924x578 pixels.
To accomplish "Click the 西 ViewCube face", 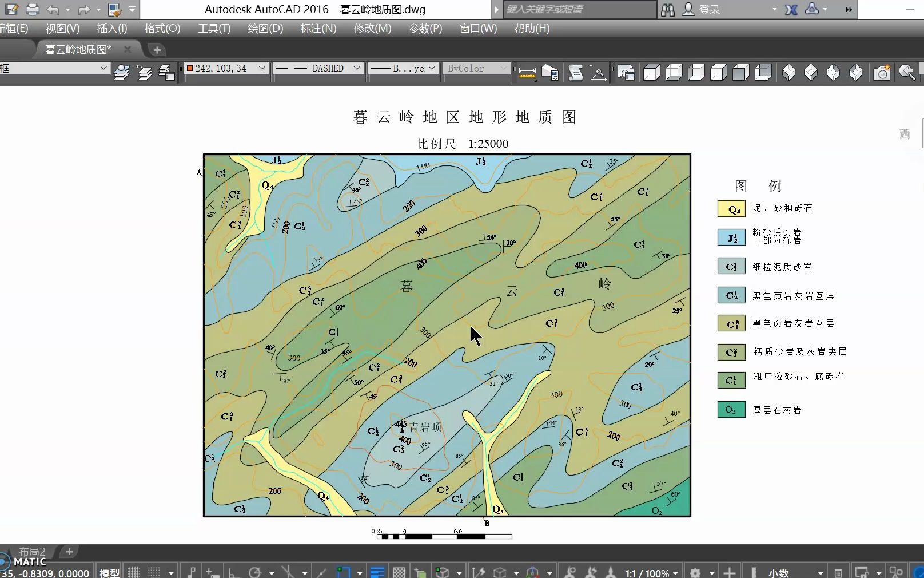I will [905, 134].
